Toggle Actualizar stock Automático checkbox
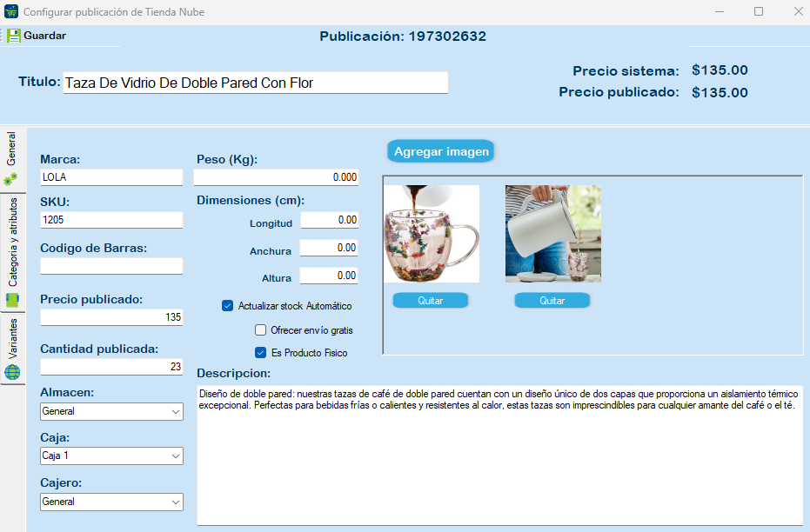This screenshot has width=810, height=532. coord(228,306)
